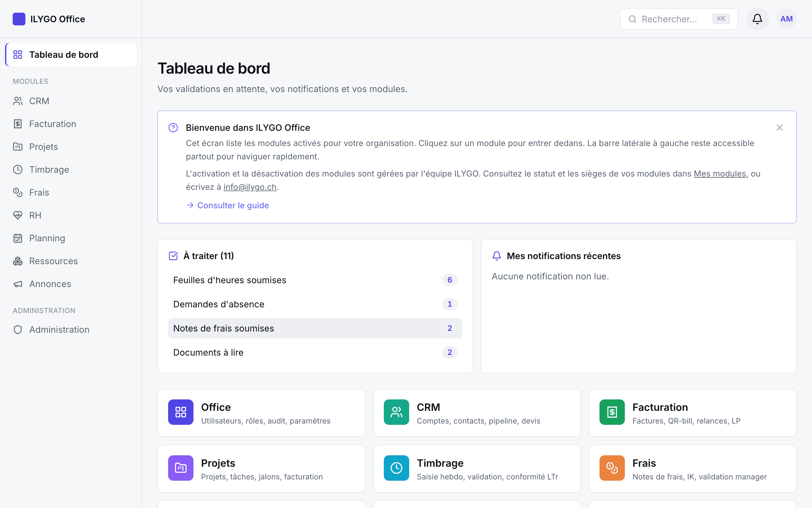Click the Office module card icon
Viewport: 812px width, 508px height.
(181, 412)
